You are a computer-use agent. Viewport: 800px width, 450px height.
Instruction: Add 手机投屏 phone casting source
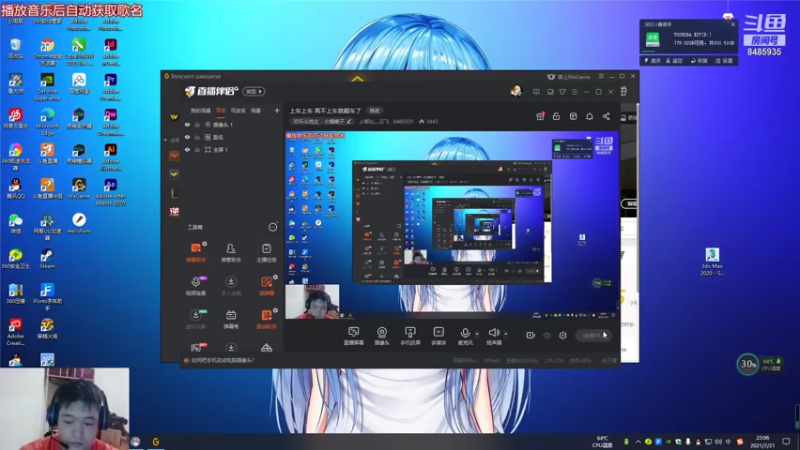[410, 336]
